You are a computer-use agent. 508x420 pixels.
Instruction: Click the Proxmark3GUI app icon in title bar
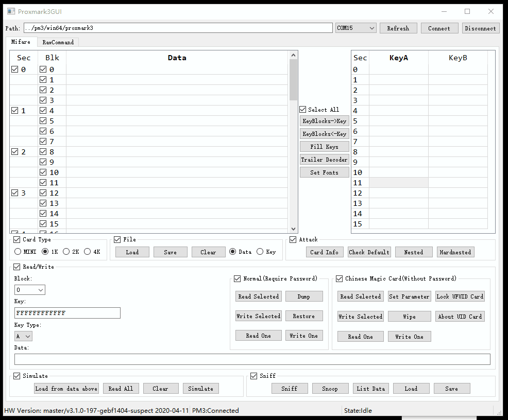(x=11, y=11)
